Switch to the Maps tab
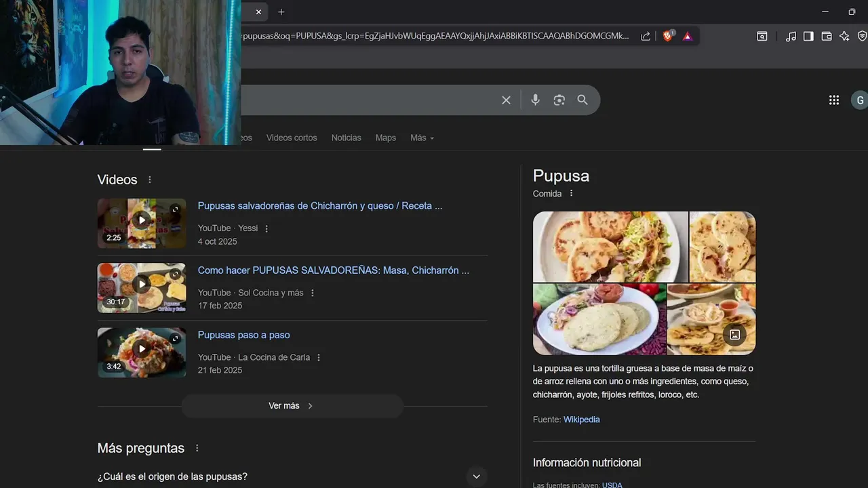This screenshot has width=868, height=488. pyautogui.click(x=386, y=138)
